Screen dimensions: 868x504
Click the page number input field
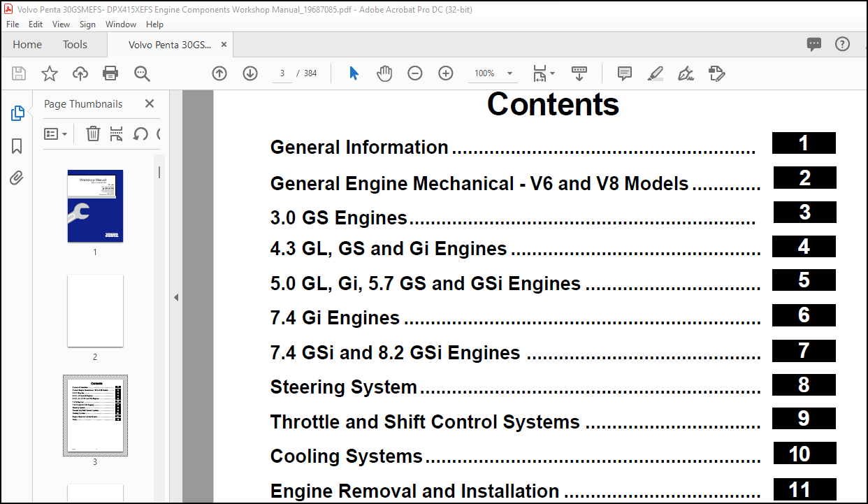282,73
